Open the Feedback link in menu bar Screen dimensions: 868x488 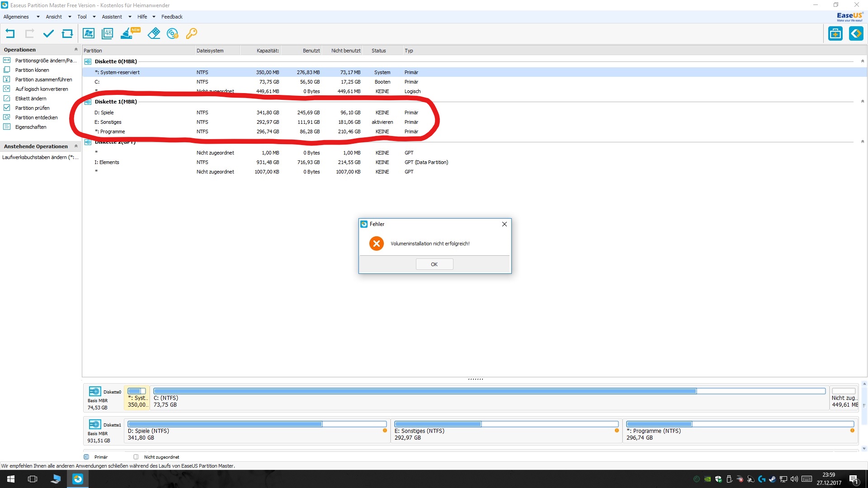coord(172,17)
